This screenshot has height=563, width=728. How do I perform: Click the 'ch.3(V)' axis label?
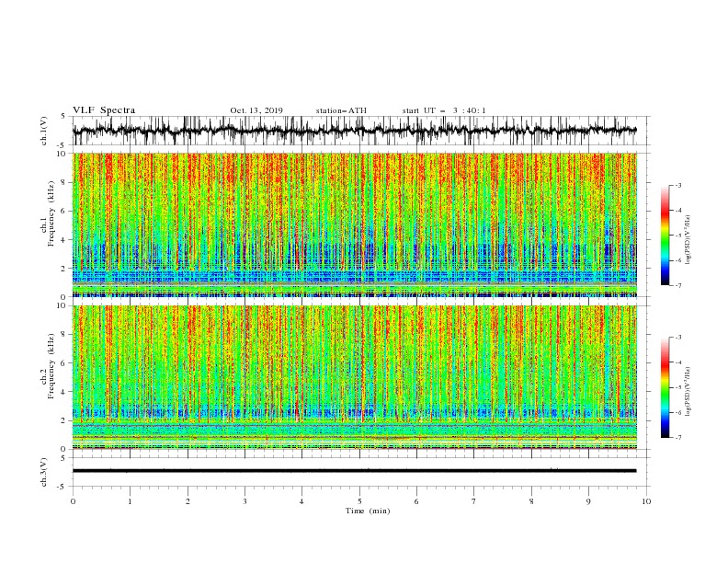[x=44, y=472]
